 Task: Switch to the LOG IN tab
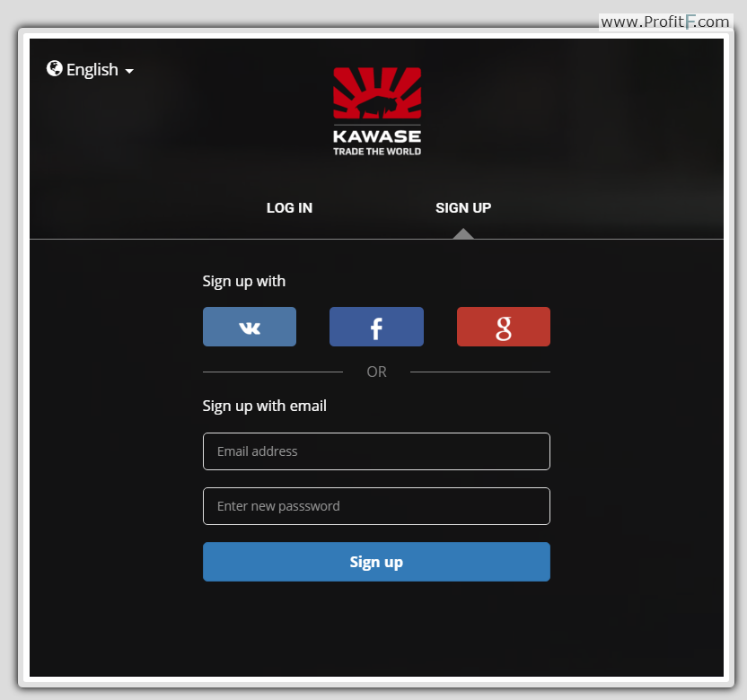point(290,208)
